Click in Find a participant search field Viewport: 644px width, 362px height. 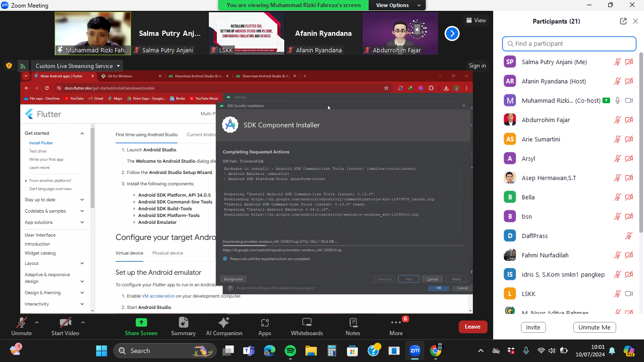click(569, 44)
